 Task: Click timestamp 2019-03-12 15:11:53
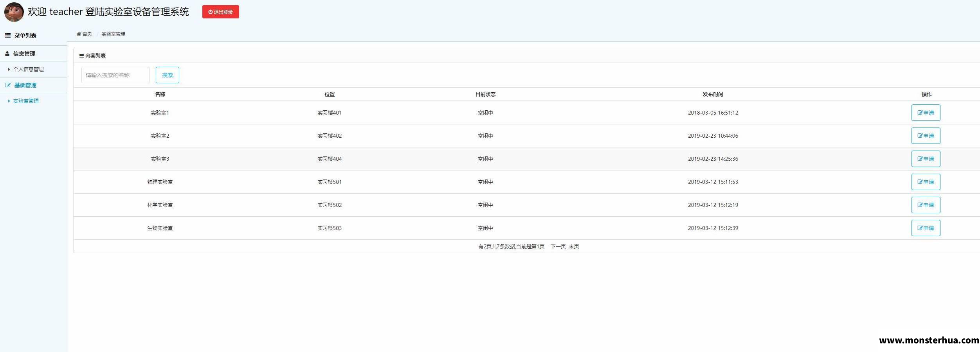[x=713, y=182]
